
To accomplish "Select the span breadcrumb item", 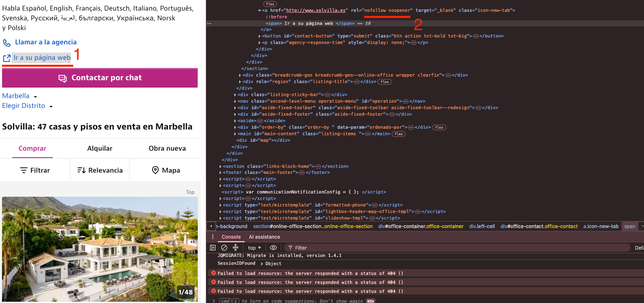I will click(629, 226).
